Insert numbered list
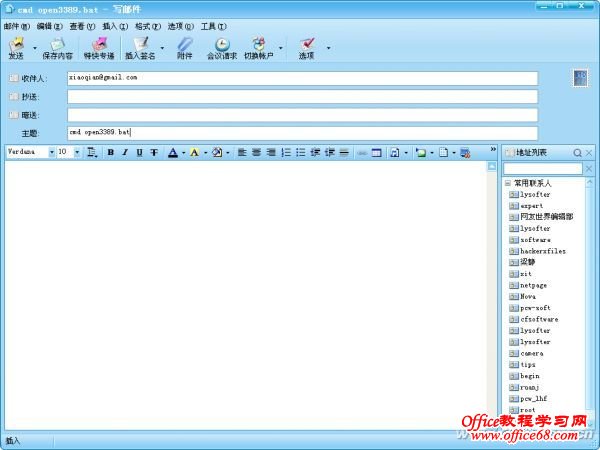Image resolution: width=600 pixels, height=450 pixels. tap(286, 152)
